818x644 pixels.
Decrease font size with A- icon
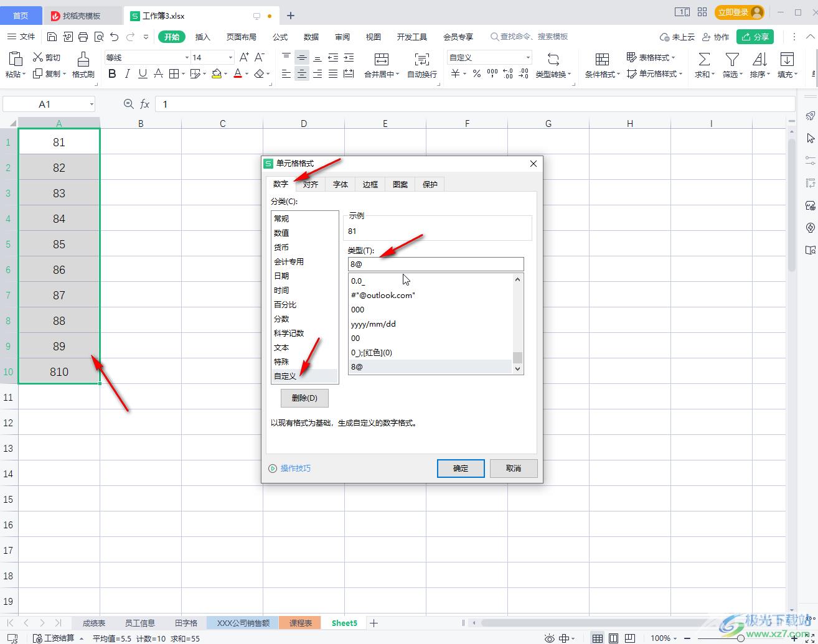260,57
